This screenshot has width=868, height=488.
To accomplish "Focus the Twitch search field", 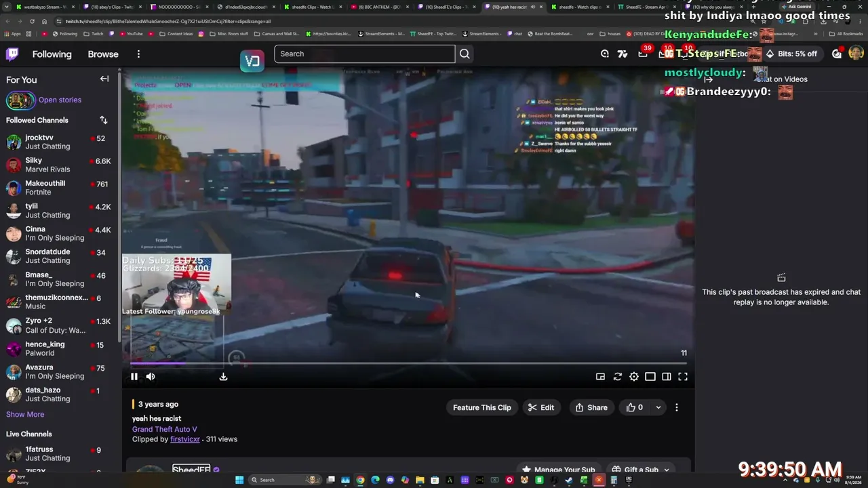I will coord(365,54).
